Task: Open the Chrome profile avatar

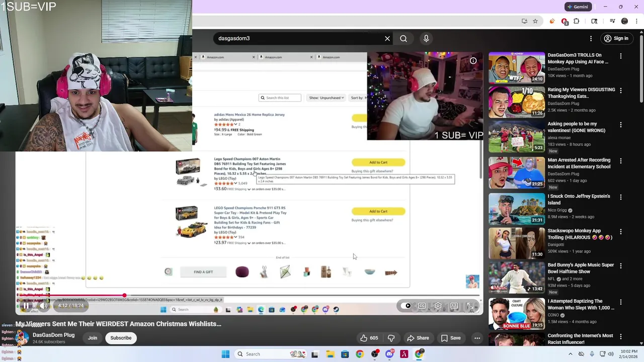Action: coord(624,21)
